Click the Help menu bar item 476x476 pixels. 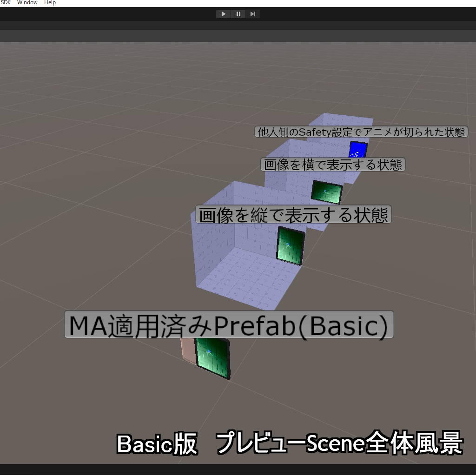click(x=49, y=2)
